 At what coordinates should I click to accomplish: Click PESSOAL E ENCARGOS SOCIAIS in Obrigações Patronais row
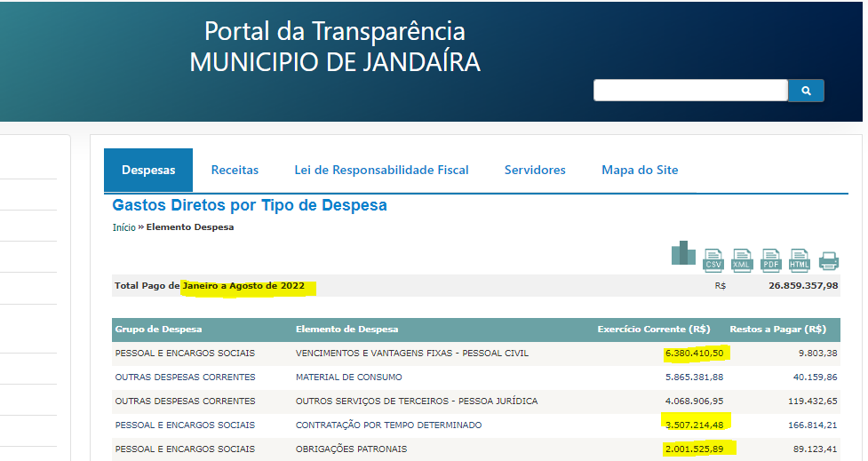[185, 449]
